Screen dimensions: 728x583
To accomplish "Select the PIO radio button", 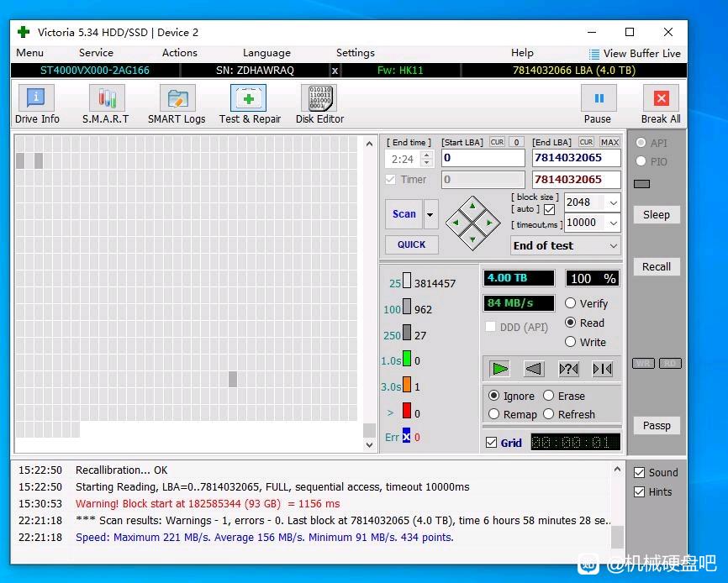I will point(641,161).
